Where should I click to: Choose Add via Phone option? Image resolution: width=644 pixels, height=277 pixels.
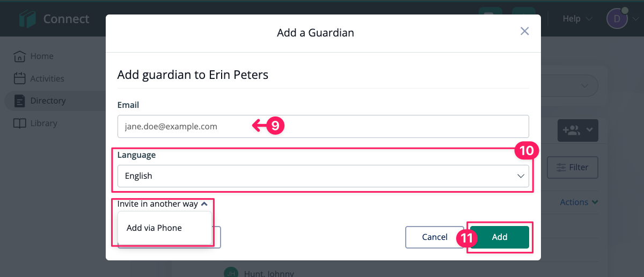tap(155, 228)
